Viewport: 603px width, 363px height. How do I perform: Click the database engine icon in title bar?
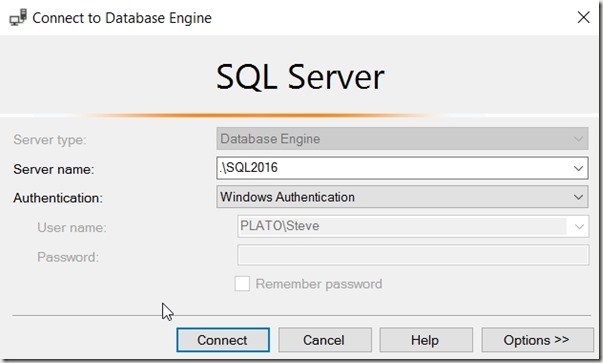18,18
